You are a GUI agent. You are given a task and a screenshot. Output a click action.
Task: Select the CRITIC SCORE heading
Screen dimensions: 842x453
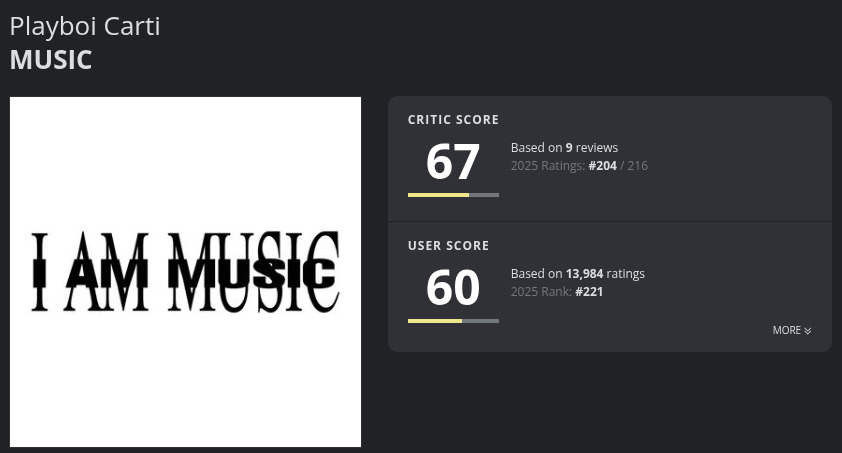[x=453, y=120]
